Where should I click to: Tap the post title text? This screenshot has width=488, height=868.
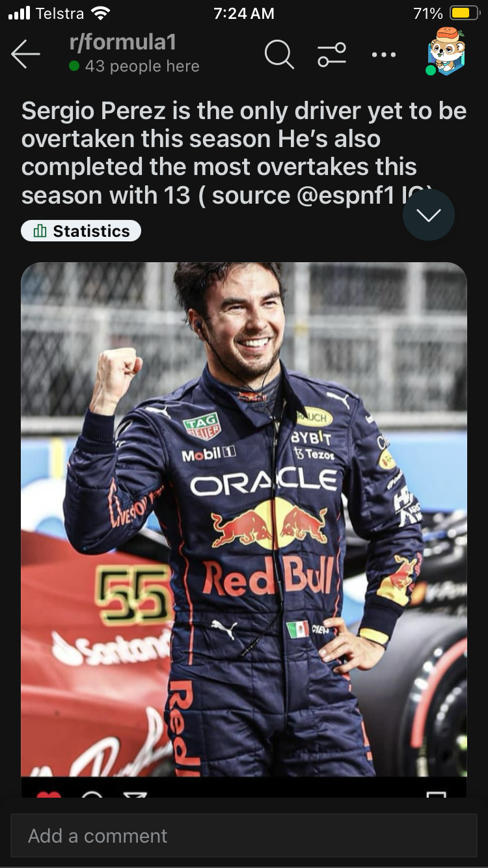click(244, 153)
